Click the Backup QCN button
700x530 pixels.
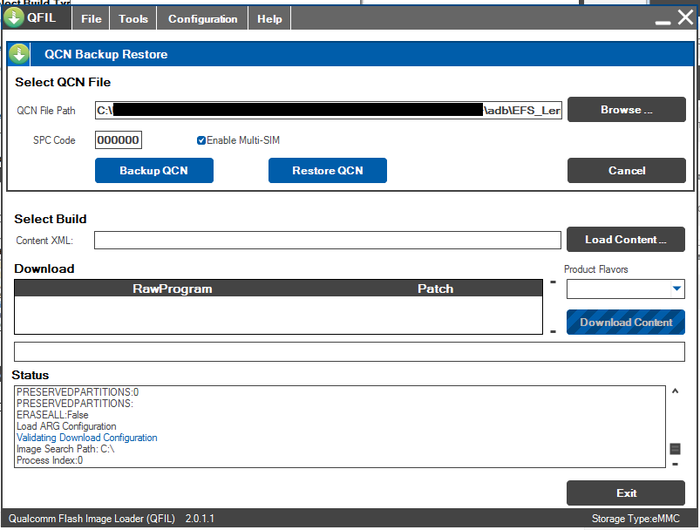point(154,171)
